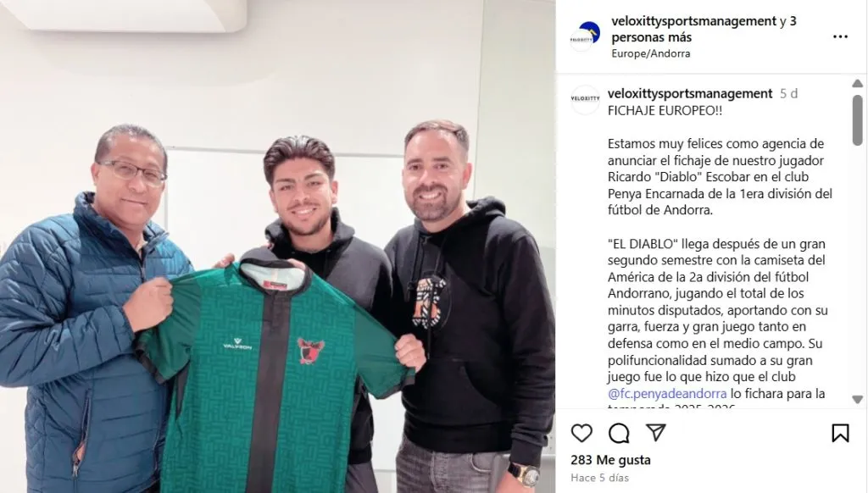The width and height of the screenshot is (868, 493).
Task: Open Veloxitty profile picture in header
Action: coord(585,36)
